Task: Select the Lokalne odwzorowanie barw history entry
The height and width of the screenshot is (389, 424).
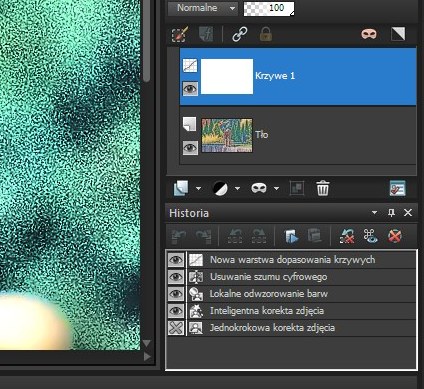Action: coord(268,294)
